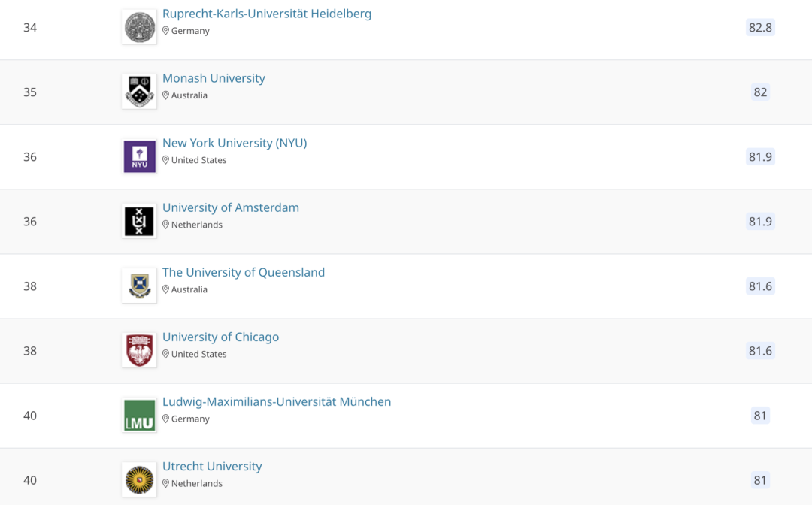Click the green LMU logo

coord(139,415)
